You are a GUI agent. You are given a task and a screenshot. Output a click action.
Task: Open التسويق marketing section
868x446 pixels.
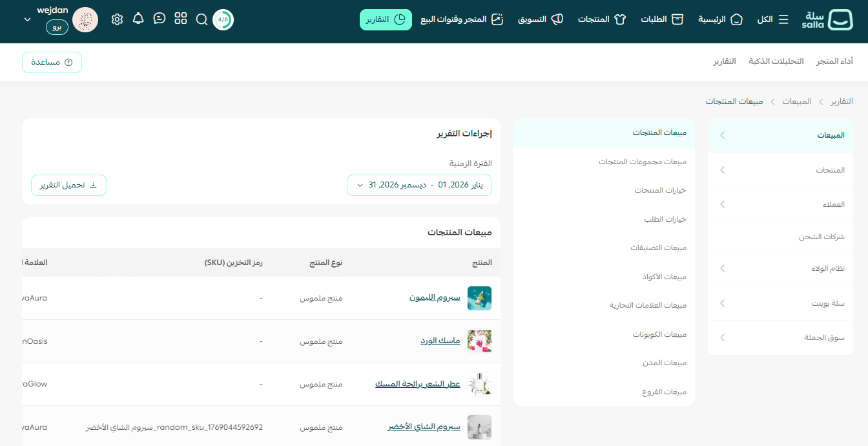point(541,19)
